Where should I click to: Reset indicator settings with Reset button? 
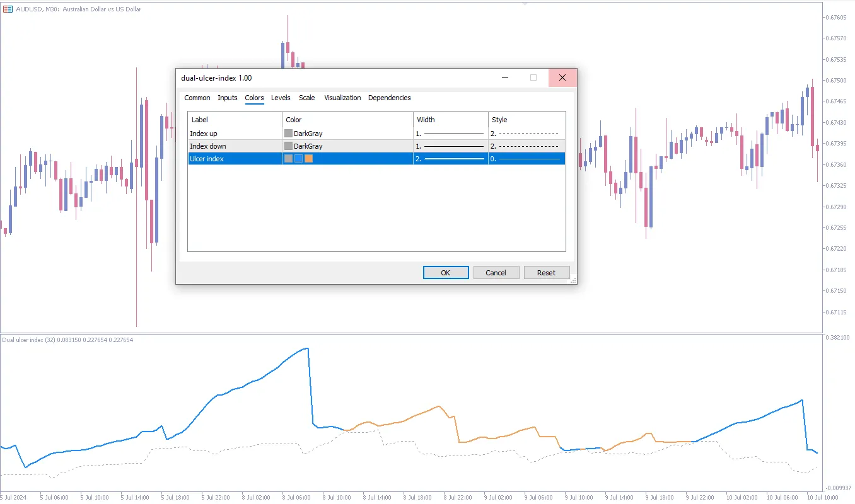click(546, 273)
